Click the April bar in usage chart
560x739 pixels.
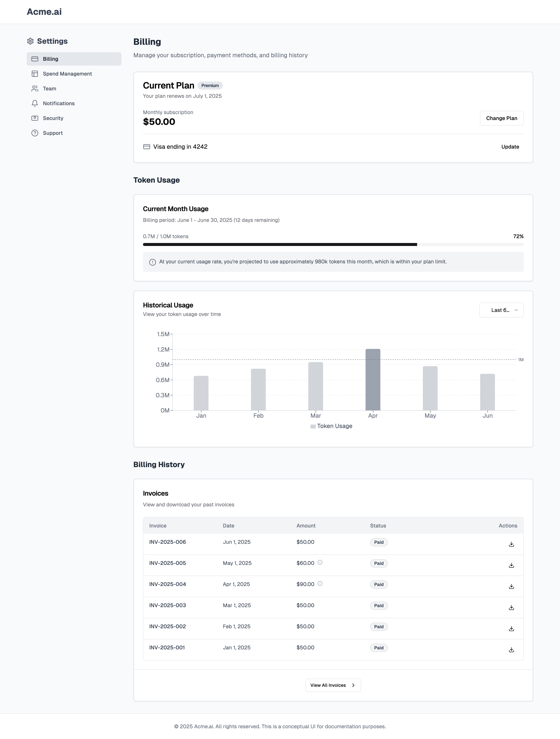(373, 380)
